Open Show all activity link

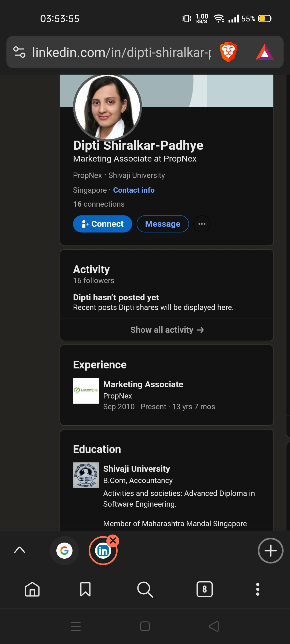coord(167,330)
